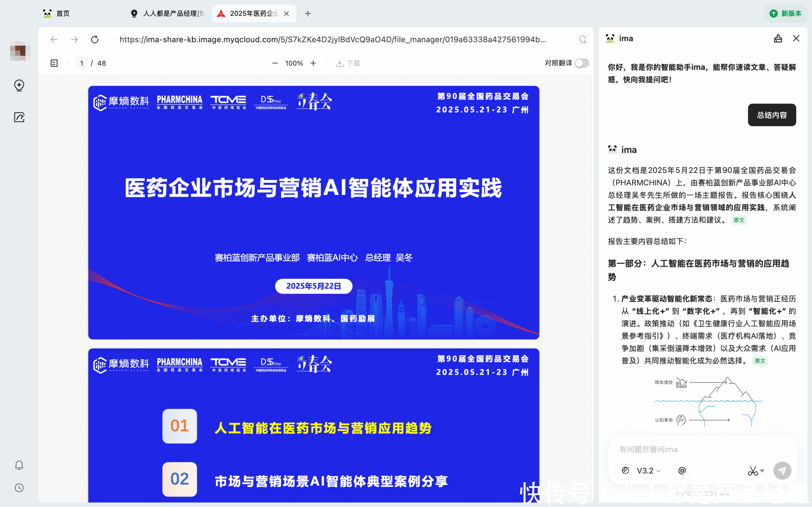Switch to the 首页 tab
Screen dimensions: 812x507
point(62,13)
